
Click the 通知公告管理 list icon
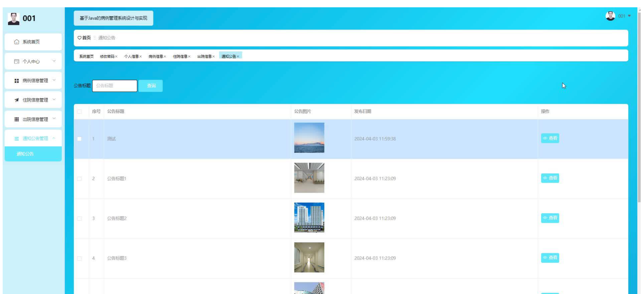17,138
